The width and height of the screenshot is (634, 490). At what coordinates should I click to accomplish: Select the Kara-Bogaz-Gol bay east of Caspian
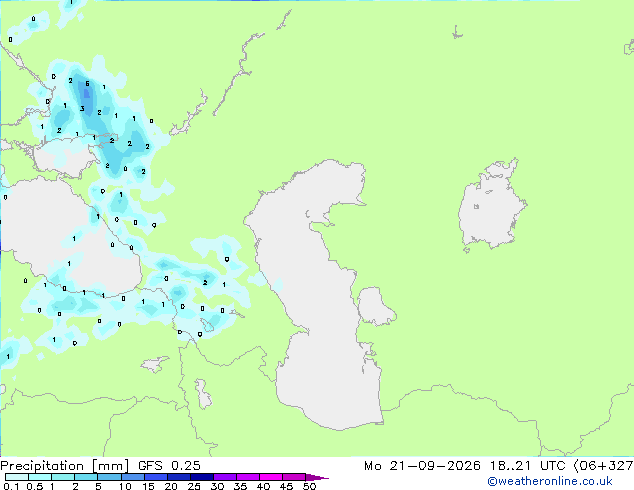(x=375, y=306)
